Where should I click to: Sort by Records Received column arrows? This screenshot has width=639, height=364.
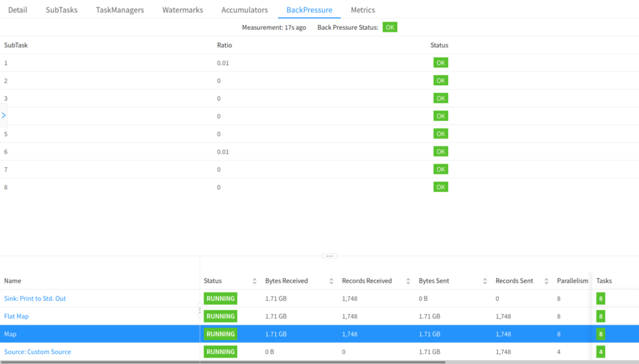tap(408, 281)
